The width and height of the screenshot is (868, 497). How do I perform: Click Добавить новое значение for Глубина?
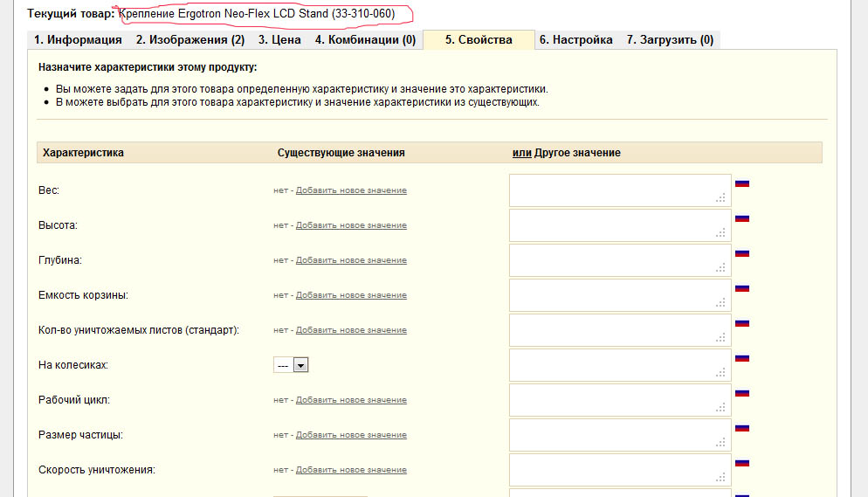point(351,260)
